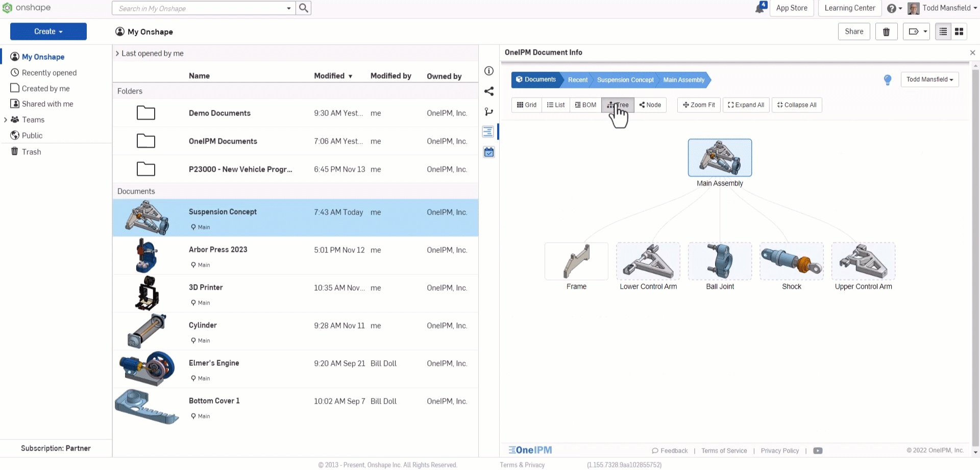This screenshot has width=980, height=470.
Task: Click the search magnifier icon
Action: coord(304,8)
